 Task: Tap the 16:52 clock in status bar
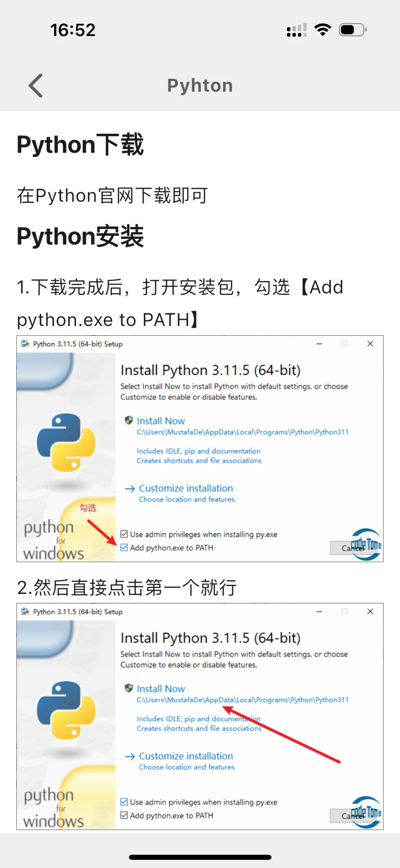[x=73, y=30]
